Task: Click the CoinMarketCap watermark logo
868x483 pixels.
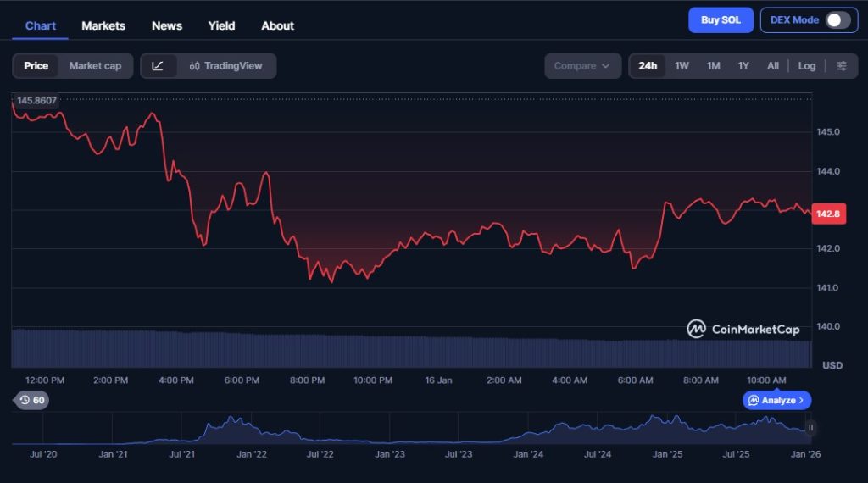Action: (x=743, y=329)
